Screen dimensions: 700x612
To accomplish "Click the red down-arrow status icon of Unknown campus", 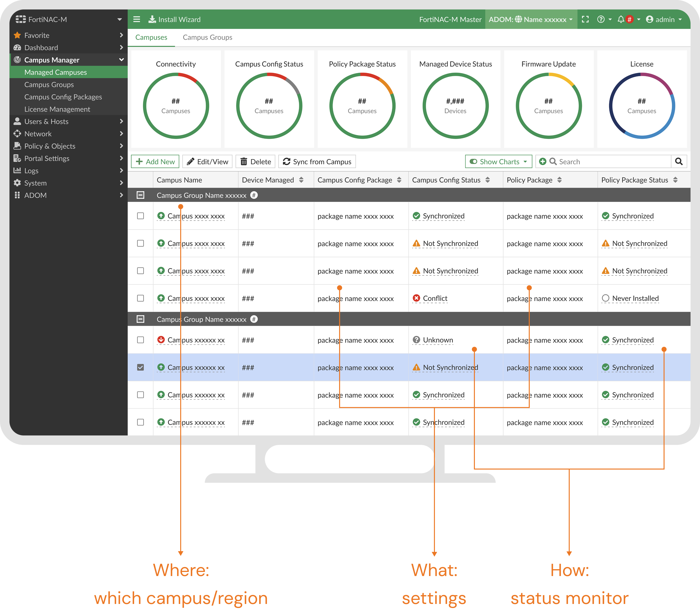I will point(161,340).
